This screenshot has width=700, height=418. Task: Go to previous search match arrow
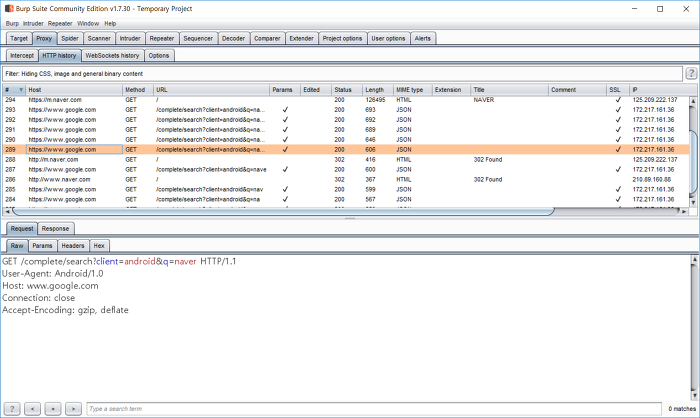[x=33, y=409]
